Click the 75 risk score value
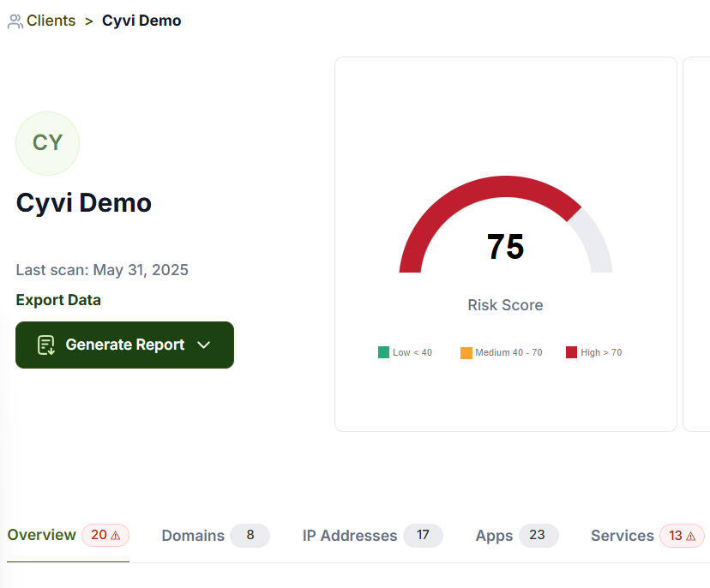 click(x=505, y=247)
